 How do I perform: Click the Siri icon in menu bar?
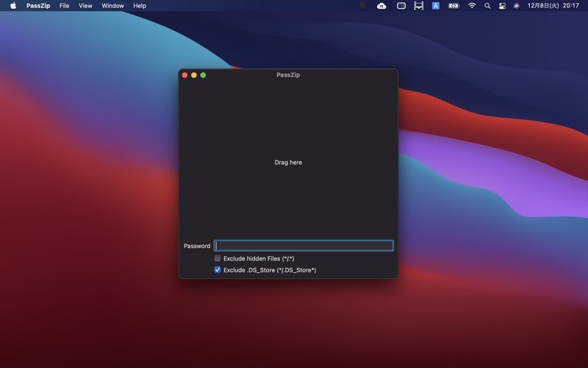click(x=517, y=6)
